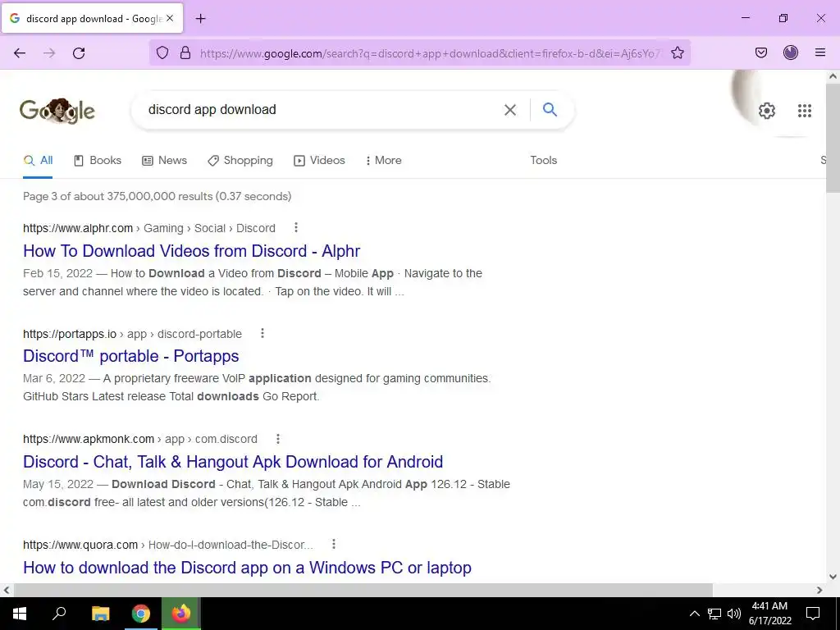Open Windows taskbar search
The image size is (840, 630).
pos(59,614)
